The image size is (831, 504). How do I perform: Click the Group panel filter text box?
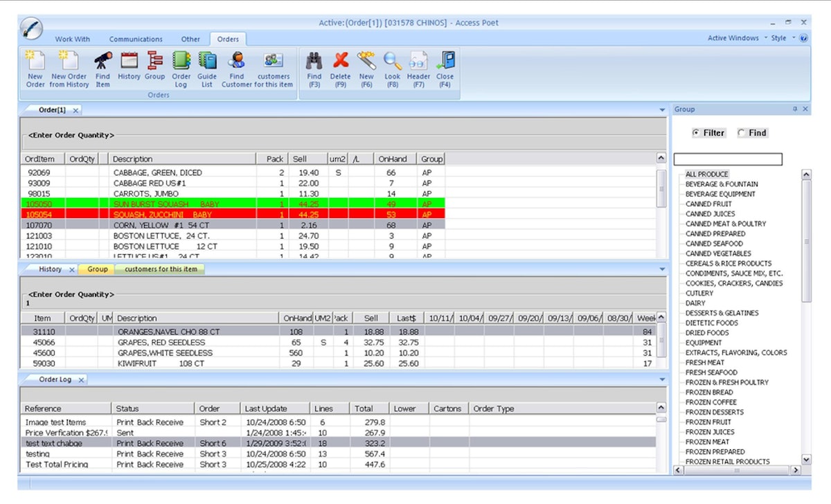pos(728,160)
